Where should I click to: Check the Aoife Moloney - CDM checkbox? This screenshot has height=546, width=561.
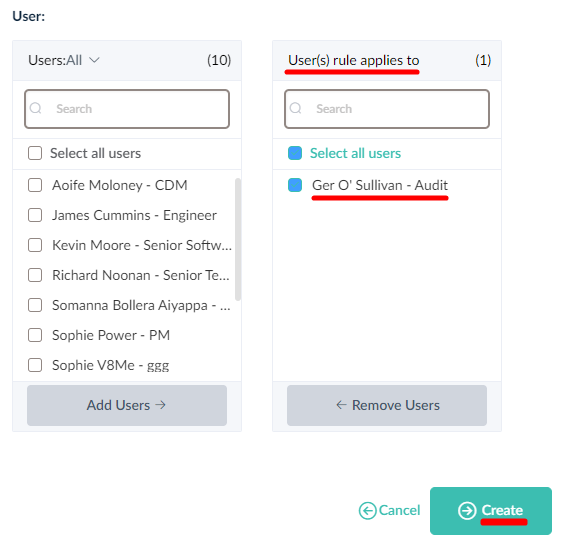tap(35, 185)
